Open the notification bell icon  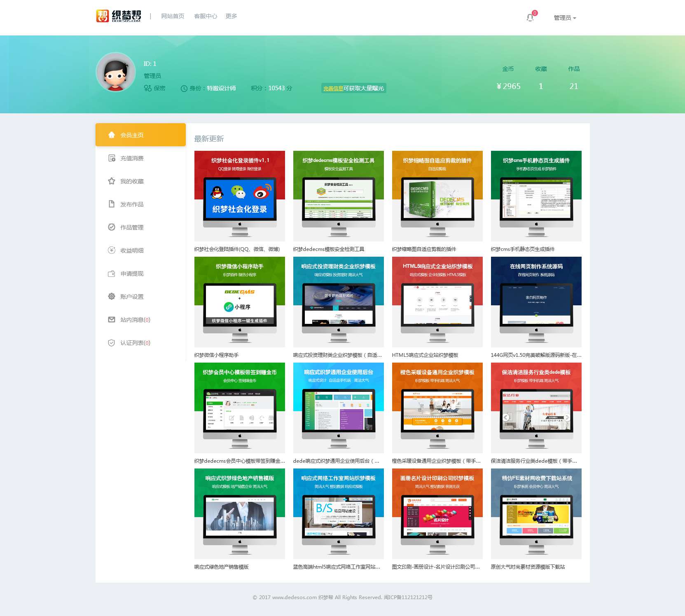(530, 17)
